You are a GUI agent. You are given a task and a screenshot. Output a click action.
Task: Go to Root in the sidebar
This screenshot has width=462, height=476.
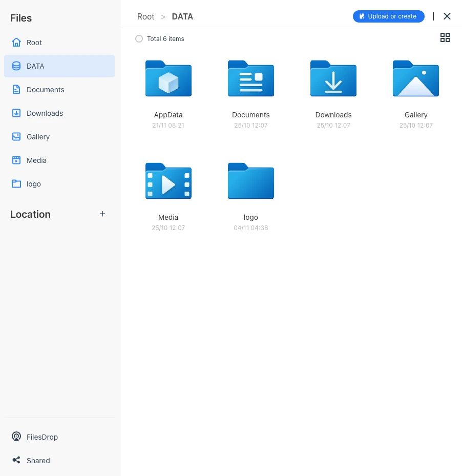tap(34, 43)
